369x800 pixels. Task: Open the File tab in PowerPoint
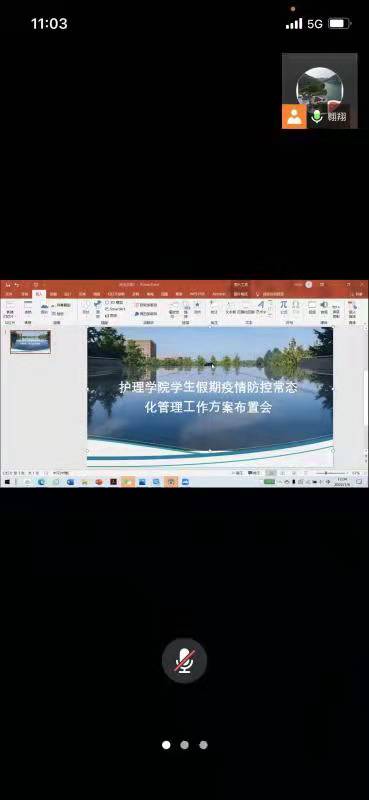click(x=9, y=294)
